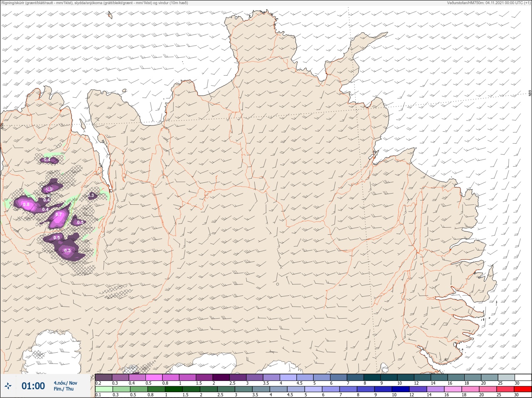Click the purple swatch labeled 14 in lower row
This screenshot has width=532, height=398.
435,389
